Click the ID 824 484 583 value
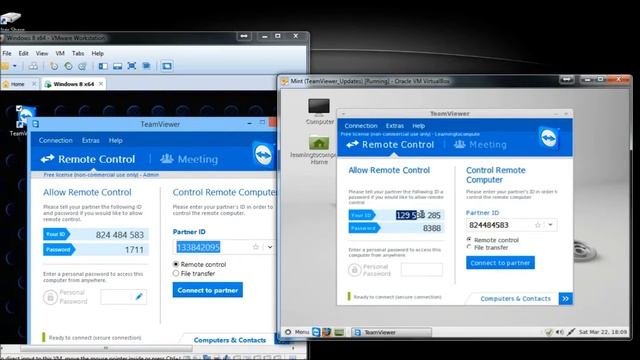The image size is (640, 360). pyautogui.click(x=120, y=235)
